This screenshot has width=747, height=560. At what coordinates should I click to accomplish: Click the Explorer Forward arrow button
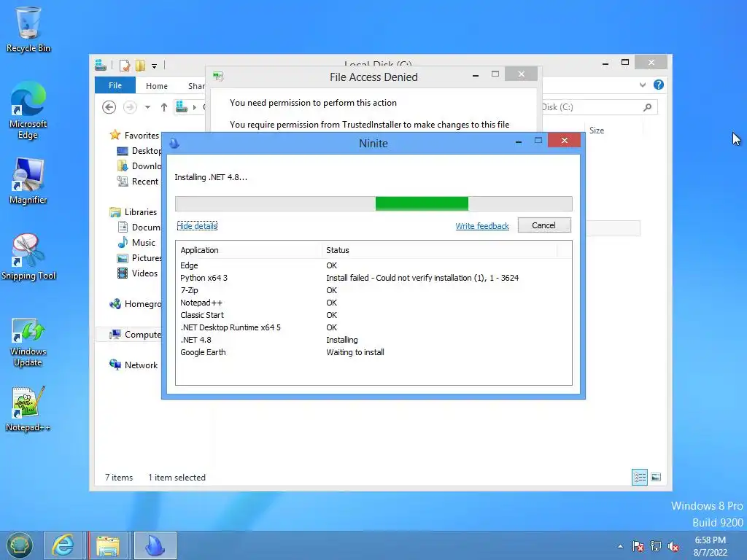[x=130, y=107]
